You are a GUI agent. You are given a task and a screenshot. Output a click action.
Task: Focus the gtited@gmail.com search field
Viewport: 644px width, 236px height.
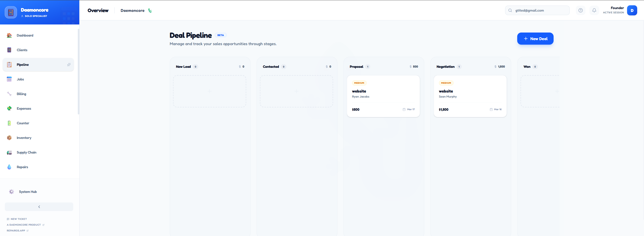pos(537,10)
